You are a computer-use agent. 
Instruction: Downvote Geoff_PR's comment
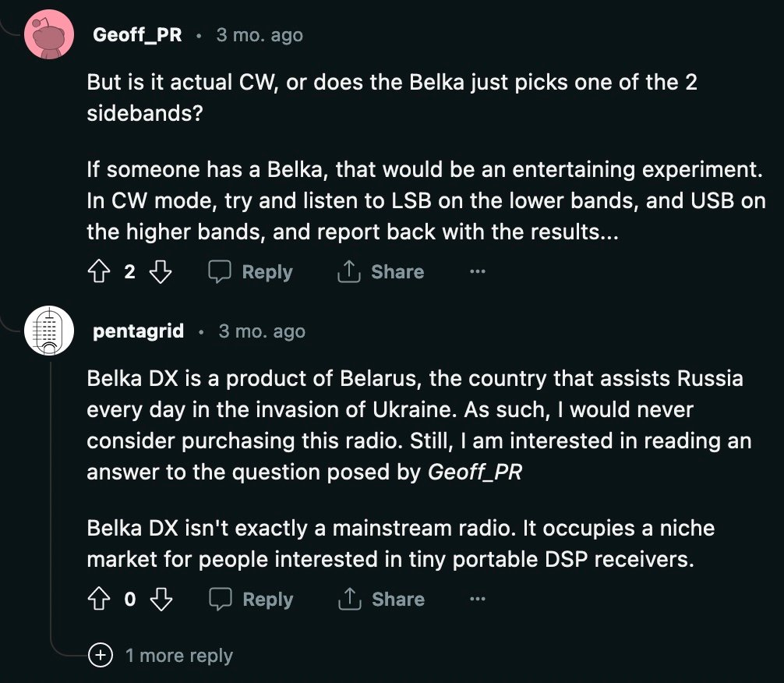tap(160, 272)
